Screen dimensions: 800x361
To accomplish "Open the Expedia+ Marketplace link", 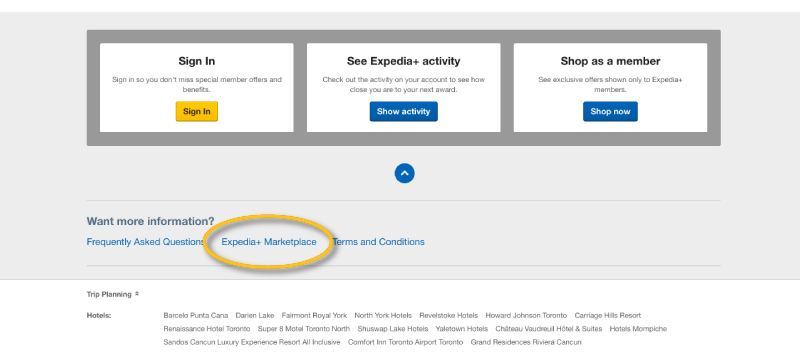I will (269, 242).
